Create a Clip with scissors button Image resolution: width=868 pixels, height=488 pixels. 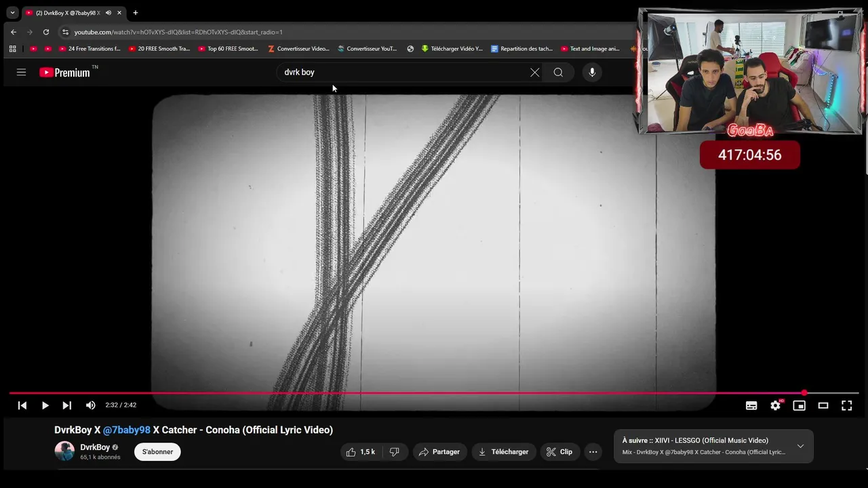coord(560,452)
